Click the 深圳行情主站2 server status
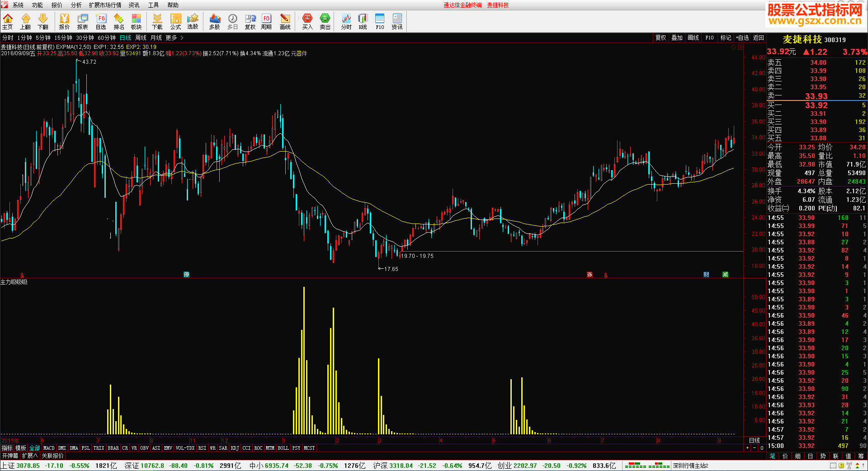Screen dimensions: 868x471 [690, 466]
